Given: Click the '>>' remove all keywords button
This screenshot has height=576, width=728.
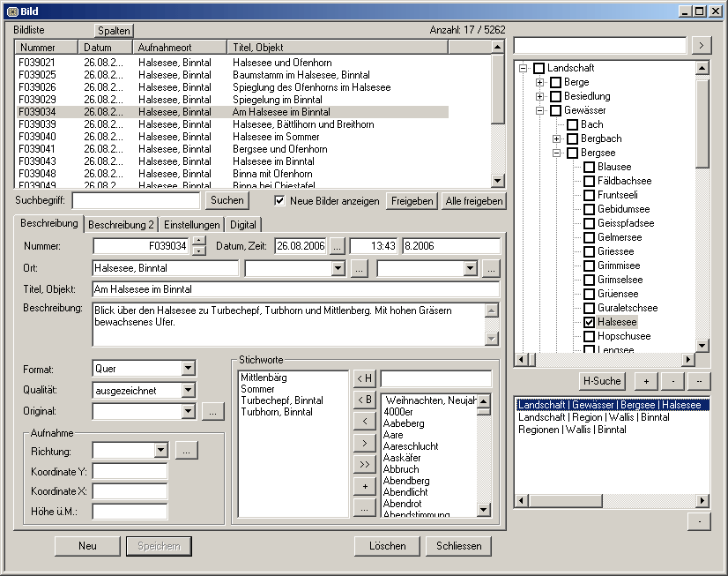Looking at the screenshot, I should 364,464.
